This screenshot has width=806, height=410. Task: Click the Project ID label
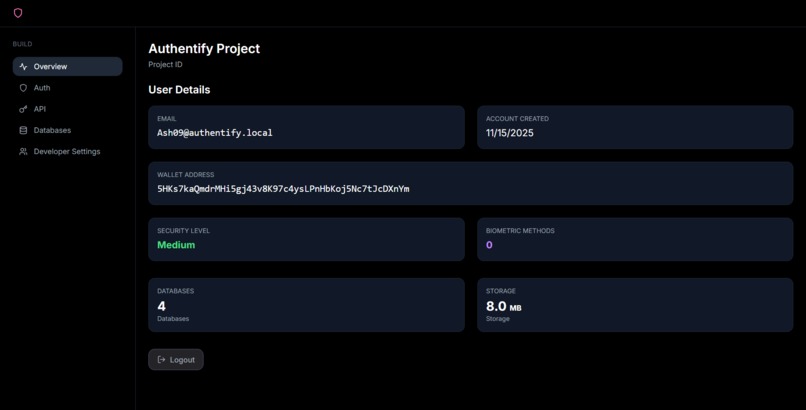(165, 65)
